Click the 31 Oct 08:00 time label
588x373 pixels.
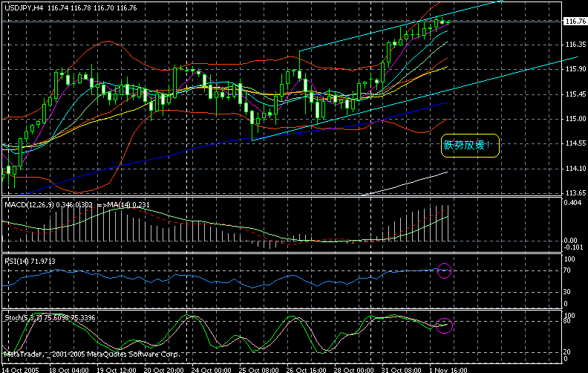[x=401, y=370]
